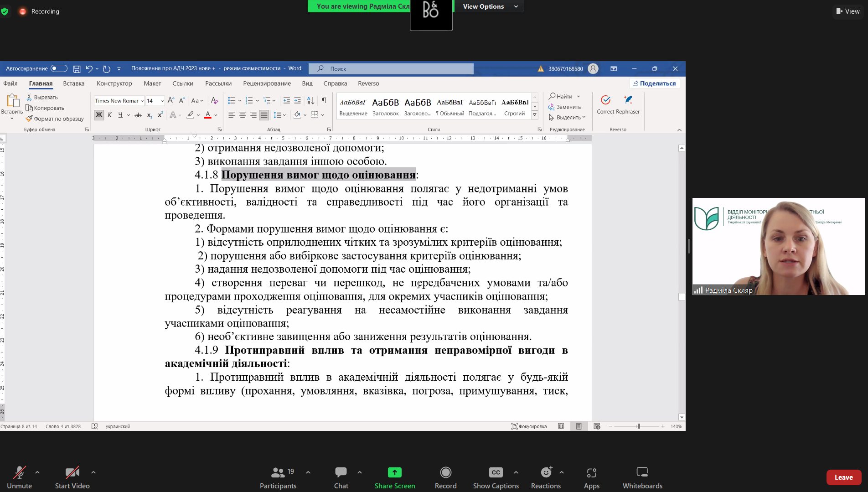Open the font size dropdown
Screen dimensions: 868x492
162,101
